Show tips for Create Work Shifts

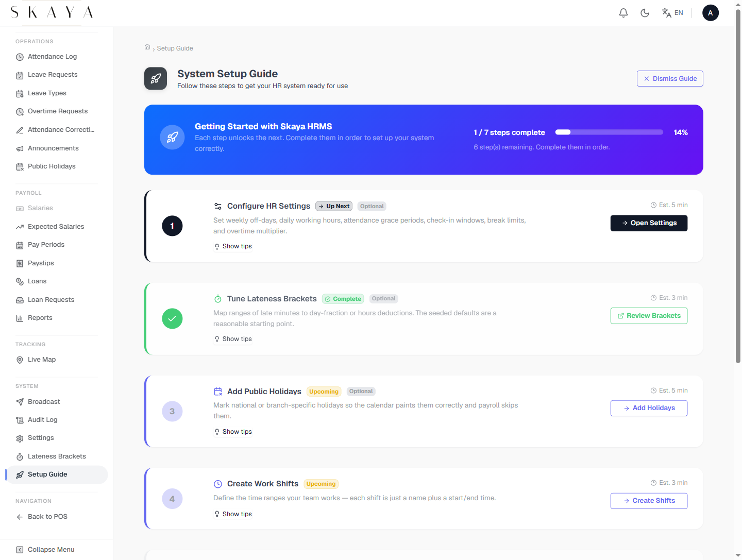click(x=233, y=514)
